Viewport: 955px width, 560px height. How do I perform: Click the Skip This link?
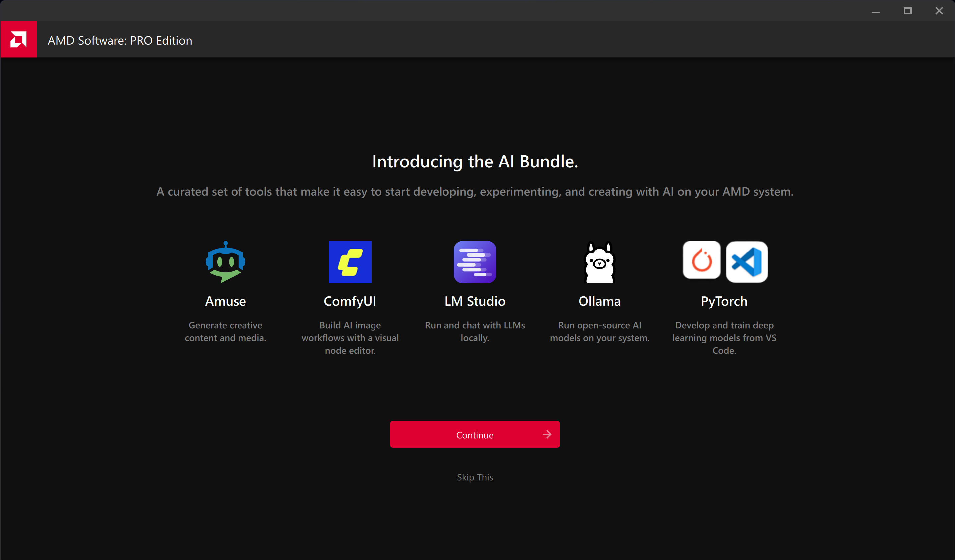(474, 477)
